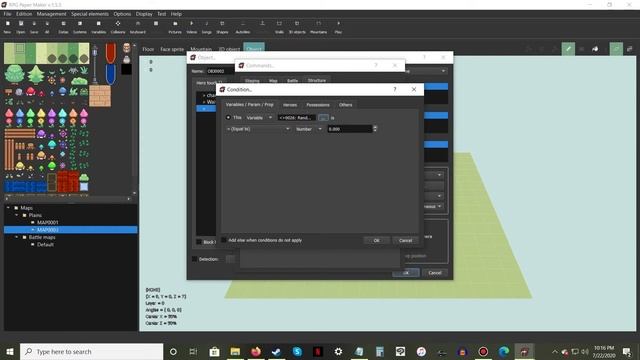The height and width of the screenshot is (360, 640).
Task: Open the Number type dropdown
Action: tap(309, 129)
